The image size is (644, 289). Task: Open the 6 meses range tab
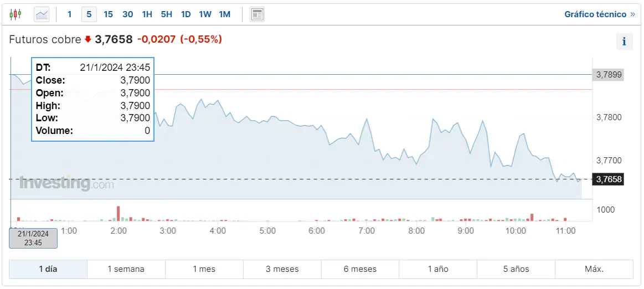click(360, 269)
